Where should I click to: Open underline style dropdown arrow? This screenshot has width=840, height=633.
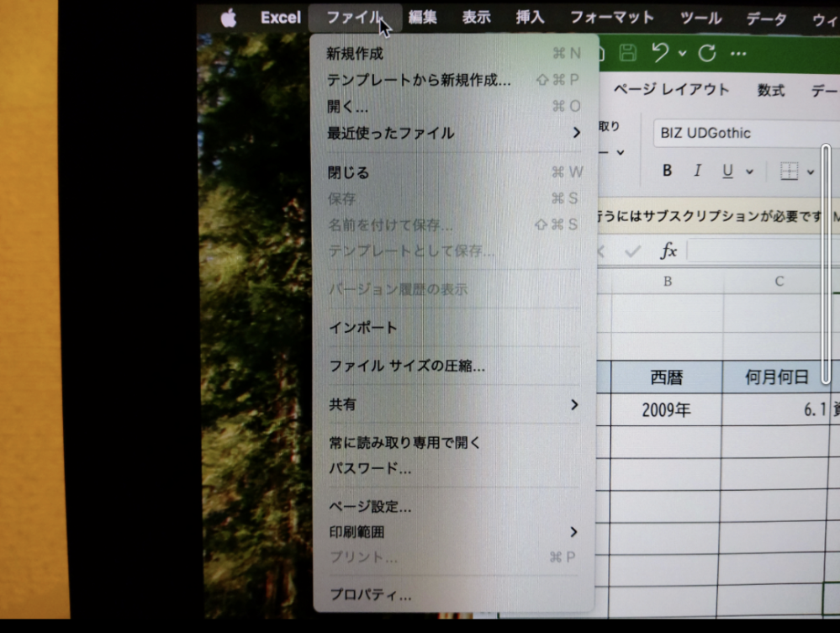749,171
